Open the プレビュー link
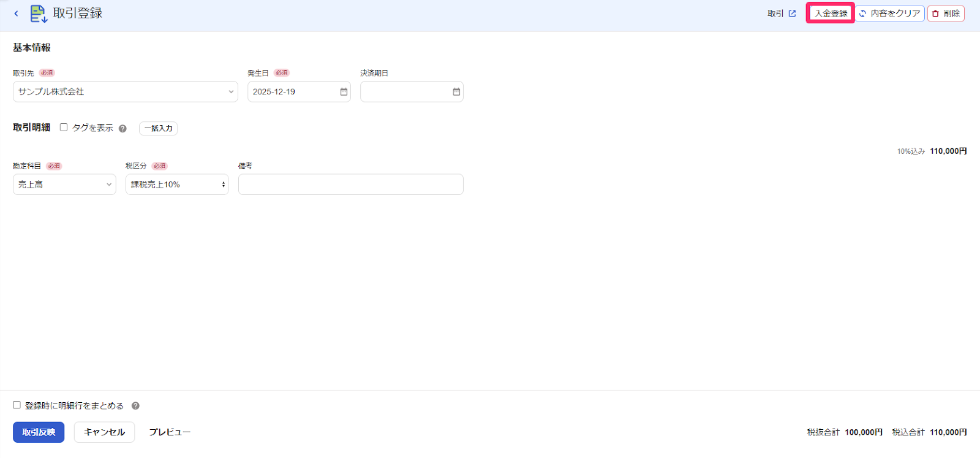 (x=170, y=432)
